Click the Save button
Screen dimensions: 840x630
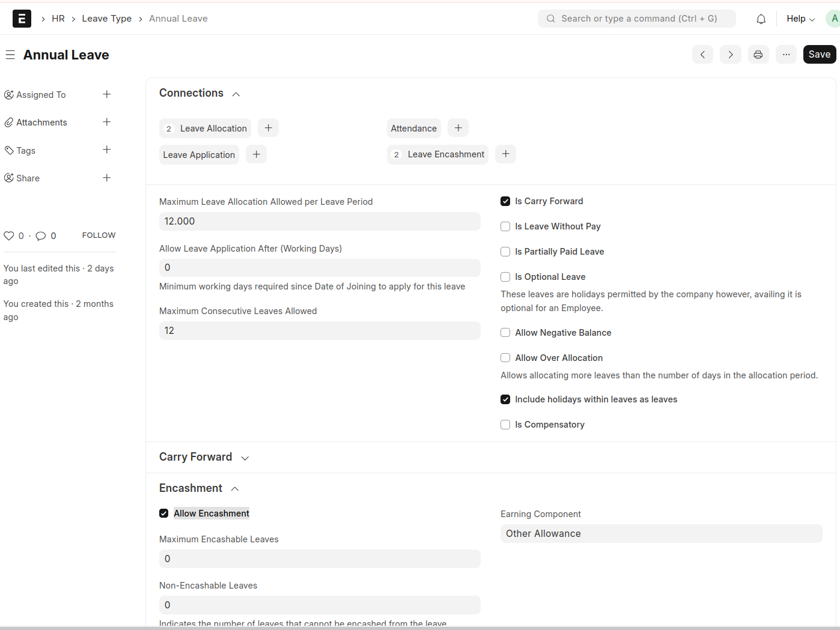point(819,55)
